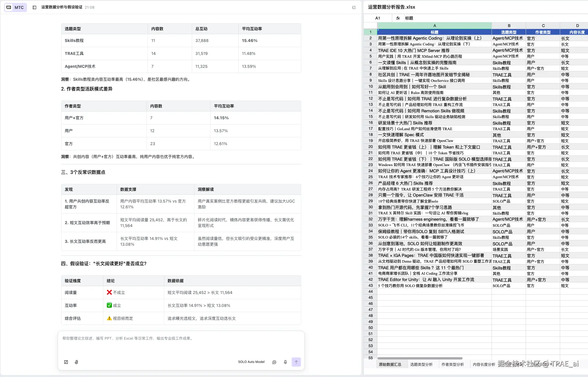Click the 15.46% average interaction rate value
This screenshot has width=588, height=377.
click(x=249, y=41)
